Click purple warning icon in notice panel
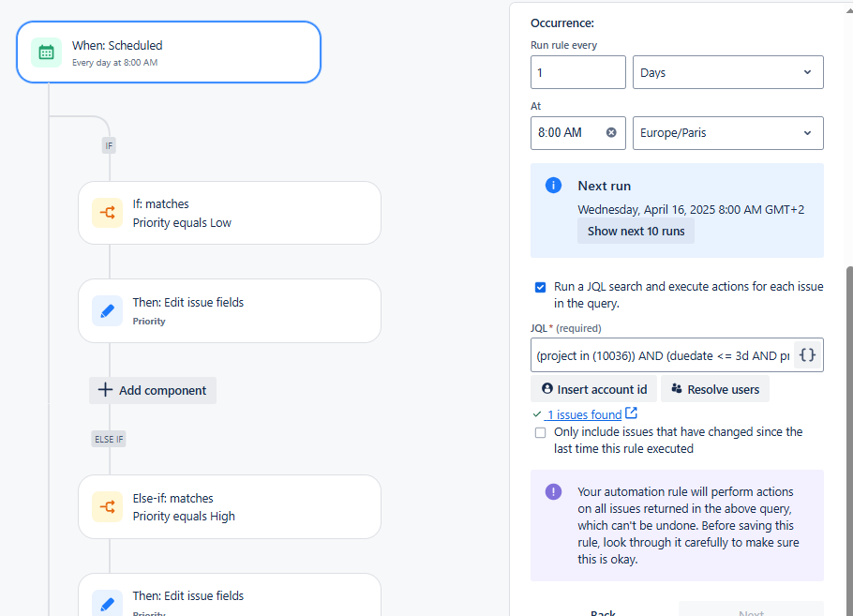The height and width of the screenshot is (616, 853). point(553,492)
